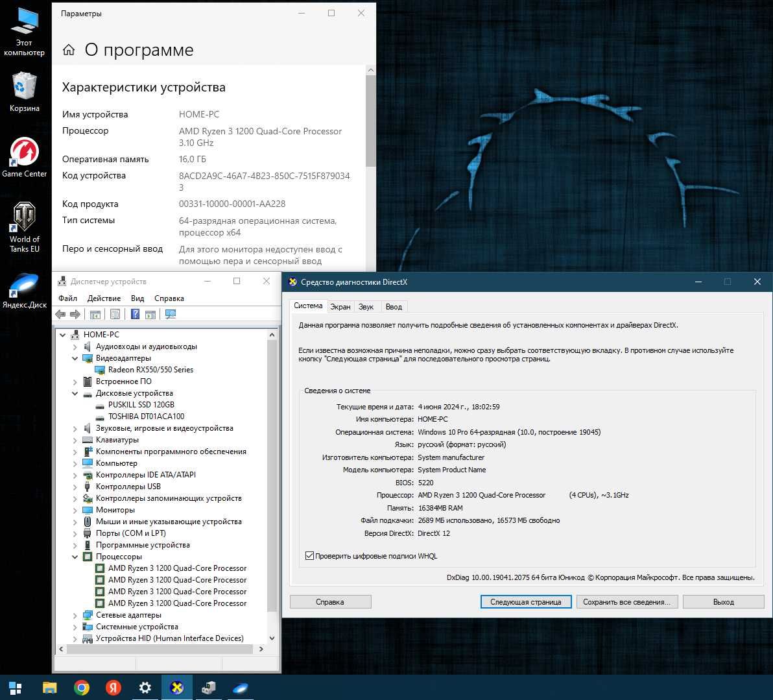Open Этот компьютер desktop icon
Viewport: 773px width, 700px height.
[x=24, y=32]
